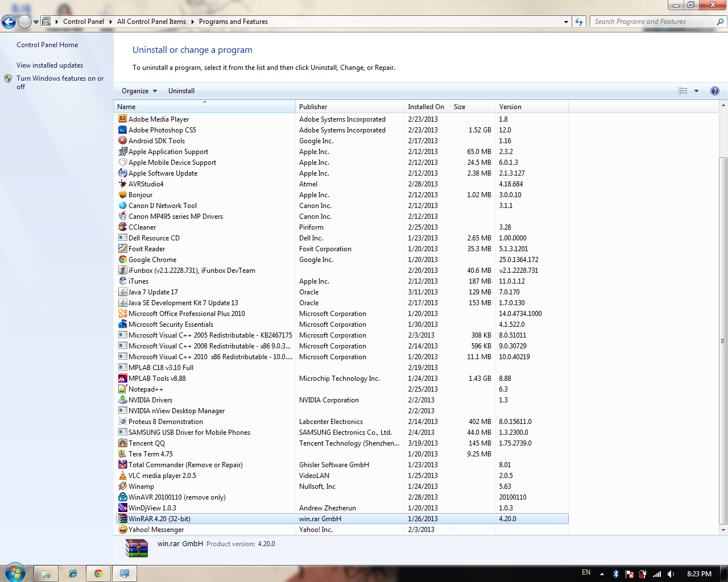Click the Windows Start orb
Screen dimensions: 728x582
coord(15,573)
